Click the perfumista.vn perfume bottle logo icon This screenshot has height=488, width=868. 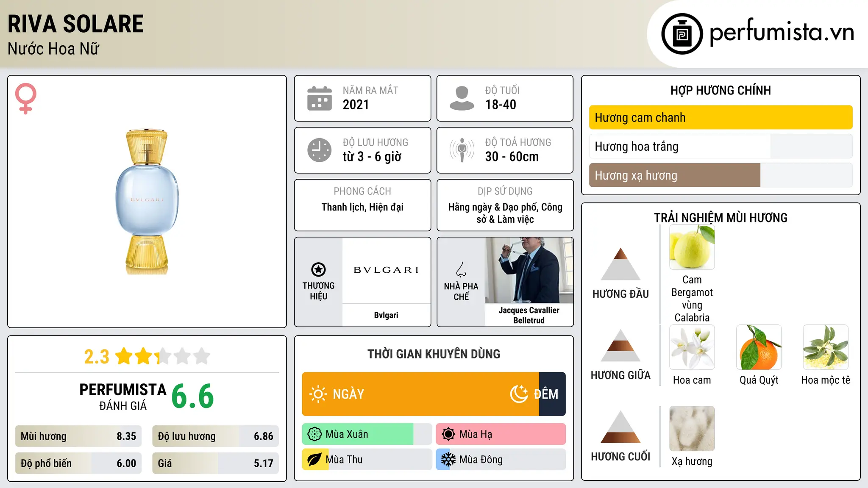[682, 34]
